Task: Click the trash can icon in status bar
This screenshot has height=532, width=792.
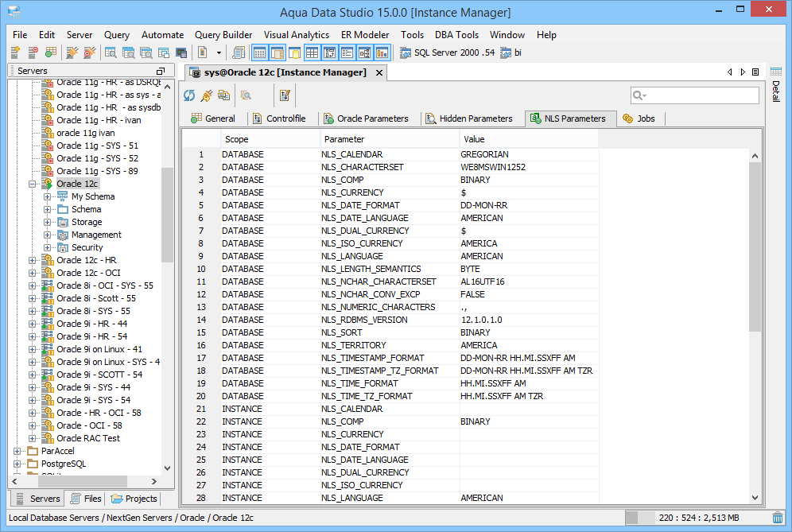Action: [778, 518]
